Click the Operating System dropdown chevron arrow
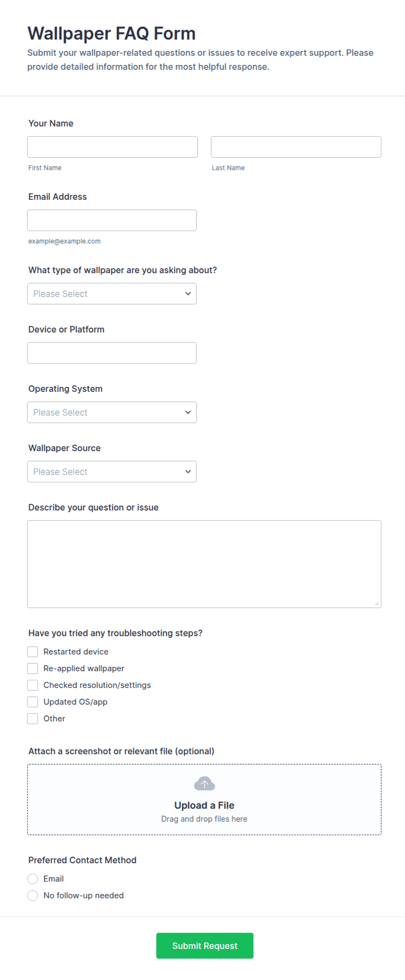This screenshot has width=405, height=980. 188,412
